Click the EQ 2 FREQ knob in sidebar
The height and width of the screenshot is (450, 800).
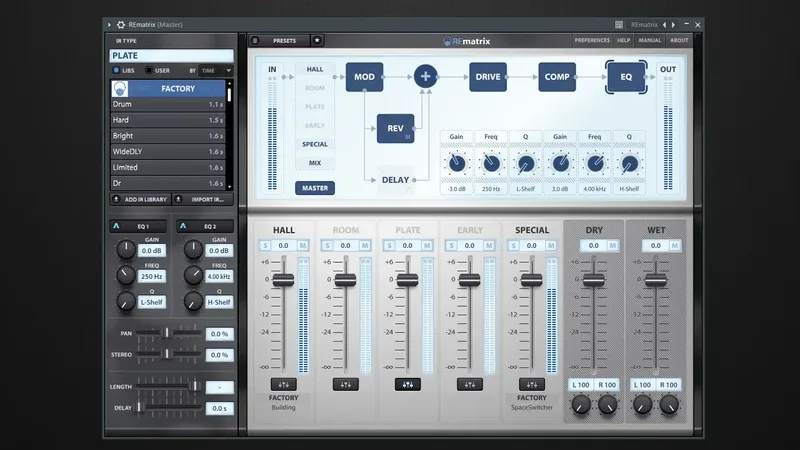(x=193, y=276)
